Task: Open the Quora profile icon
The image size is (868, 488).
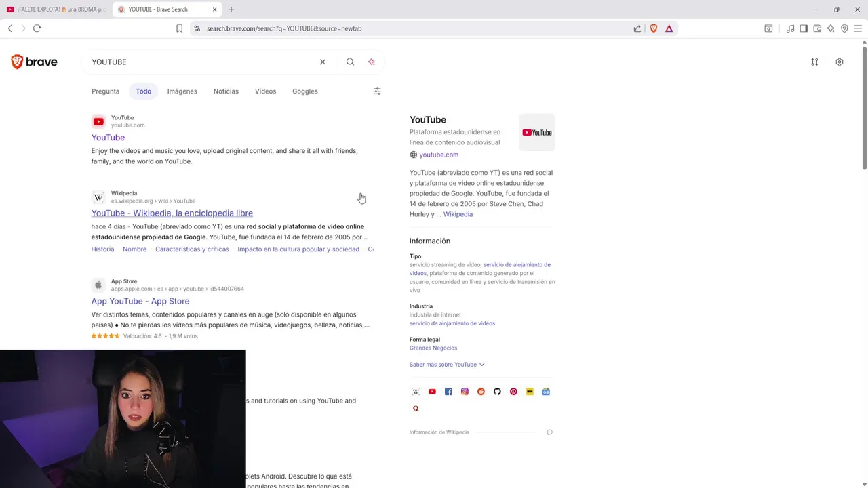Action: 416,408
